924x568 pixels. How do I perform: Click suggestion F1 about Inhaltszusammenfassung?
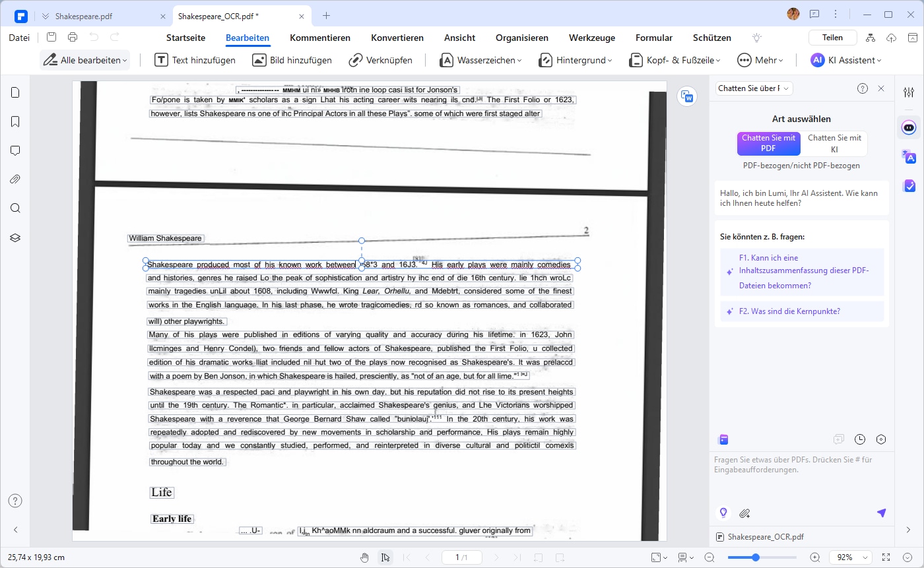(x=802, y=272)
